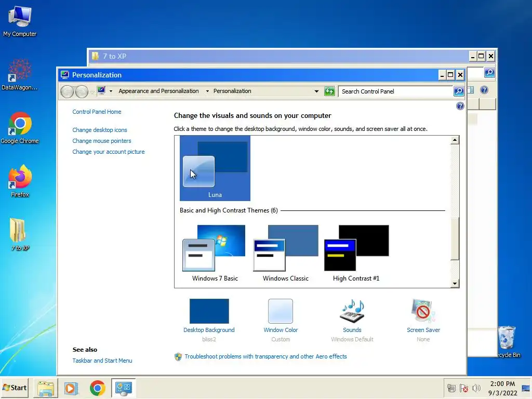The width and height of the screenshot is (532, 399).
Task: Open Desktop Background settings
Action: 209,320
